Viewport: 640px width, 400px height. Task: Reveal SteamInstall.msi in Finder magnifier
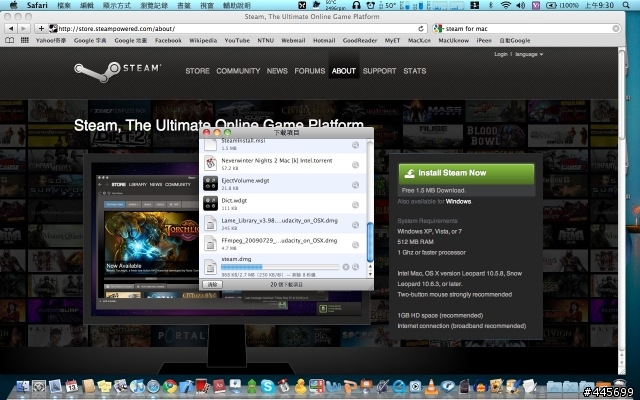click(355, 145)
